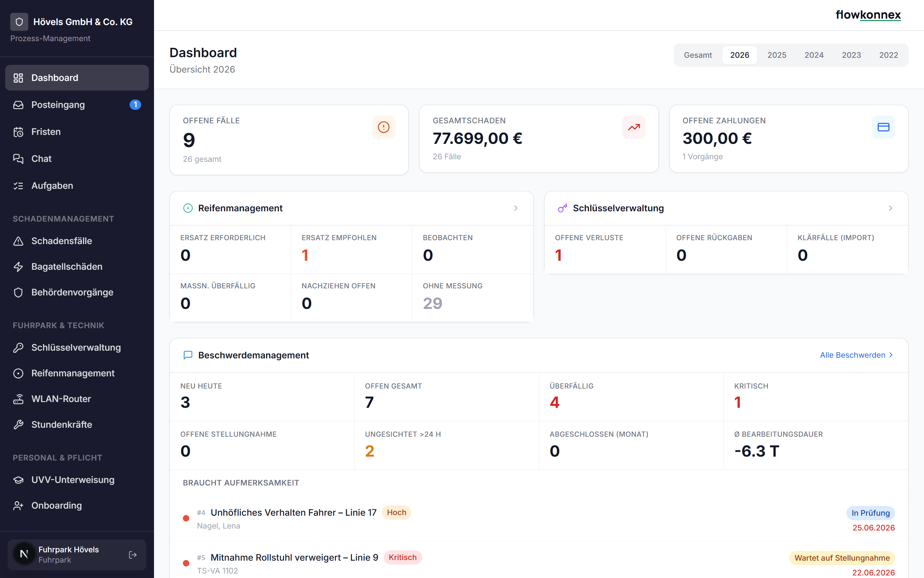Click the Kritisch count value 1
Screen dimensions: 924x578
tap(737, 402)
